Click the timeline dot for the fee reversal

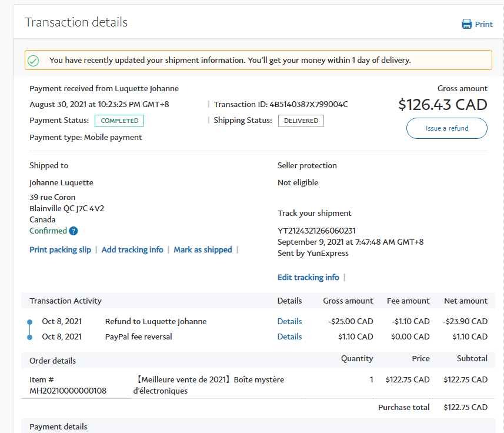click(x=30, y=337)
